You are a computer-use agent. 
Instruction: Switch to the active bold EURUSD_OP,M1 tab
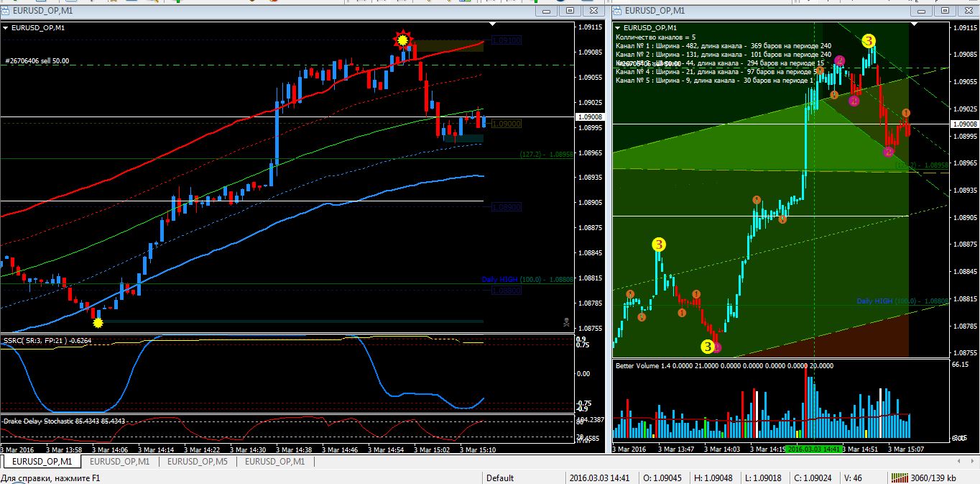[x=41, y=461]
